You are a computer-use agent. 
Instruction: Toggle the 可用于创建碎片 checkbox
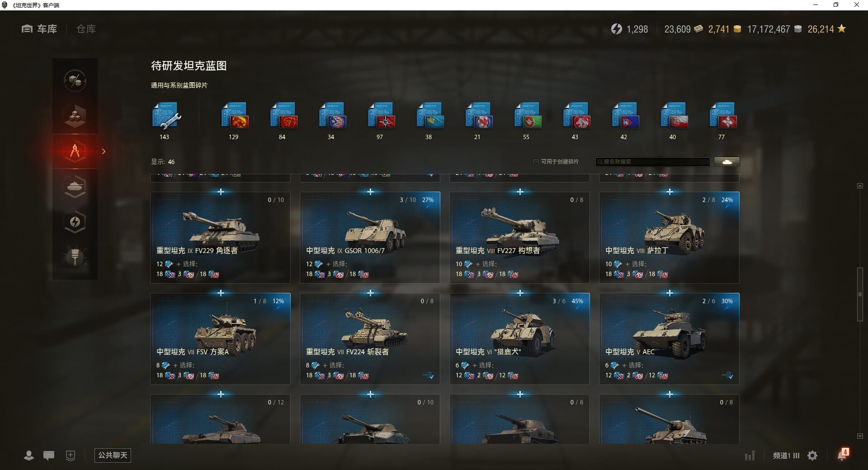[x=536, y=162]
